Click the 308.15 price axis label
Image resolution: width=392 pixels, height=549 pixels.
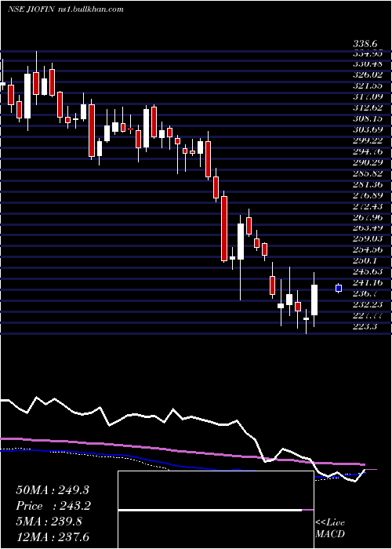(x=367, y=118)
